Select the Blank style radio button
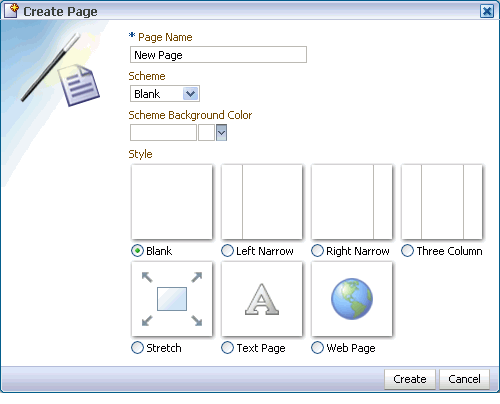500x404 pixels. 137,251
